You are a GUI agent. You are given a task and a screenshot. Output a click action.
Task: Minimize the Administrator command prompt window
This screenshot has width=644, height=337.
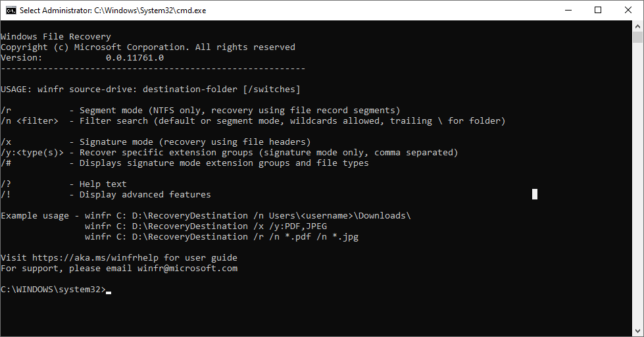(x=567, y=11)
